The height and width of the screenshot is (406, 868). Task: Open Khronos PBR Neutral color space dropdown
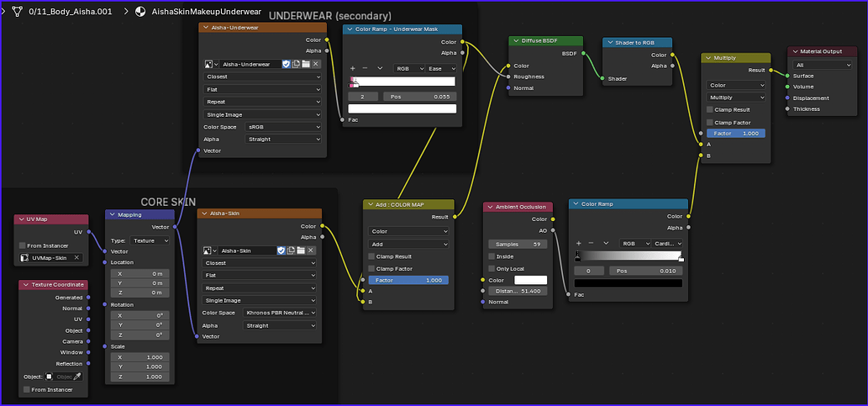(x=280, y=313)
